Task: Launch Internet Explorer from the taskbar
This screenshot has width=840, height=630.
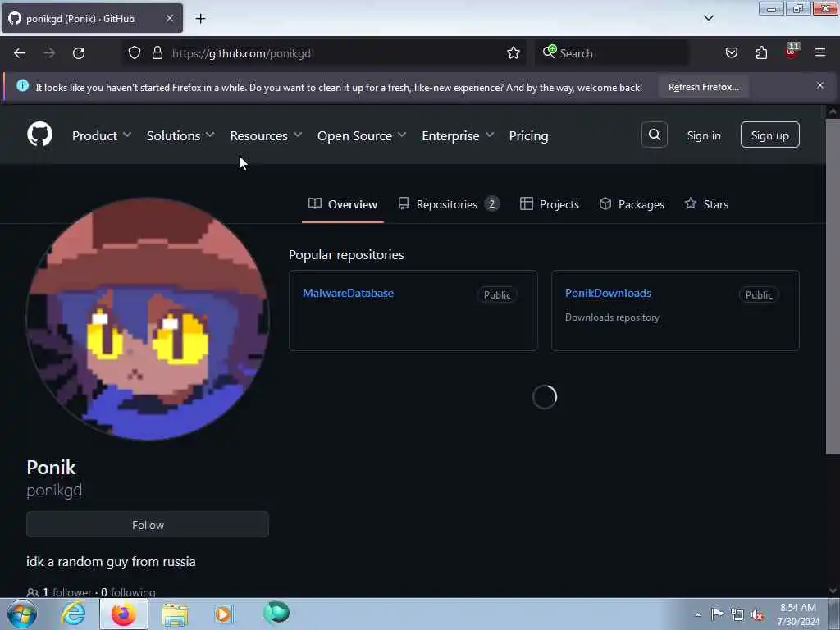Action: pos(73,614)
